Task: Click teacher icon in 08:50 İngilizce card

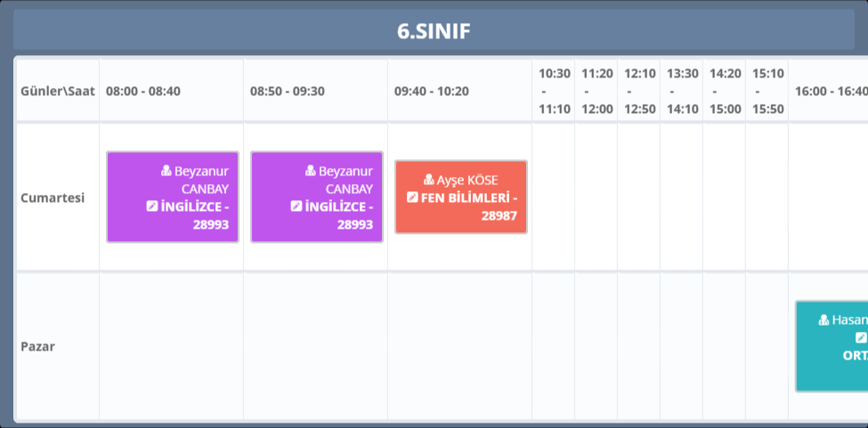Action: tap(311, 171)
